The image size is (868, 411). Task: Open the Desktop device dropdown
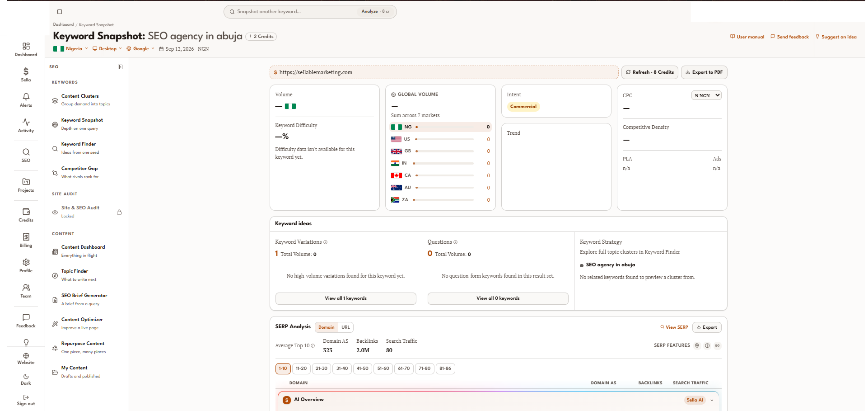[107, 49]
